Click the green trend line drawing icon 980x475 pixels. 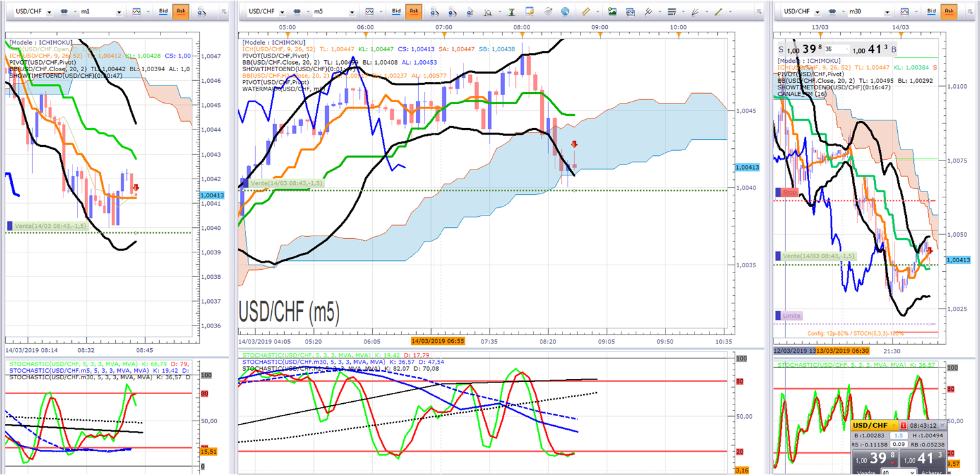[x=719, y=11]
